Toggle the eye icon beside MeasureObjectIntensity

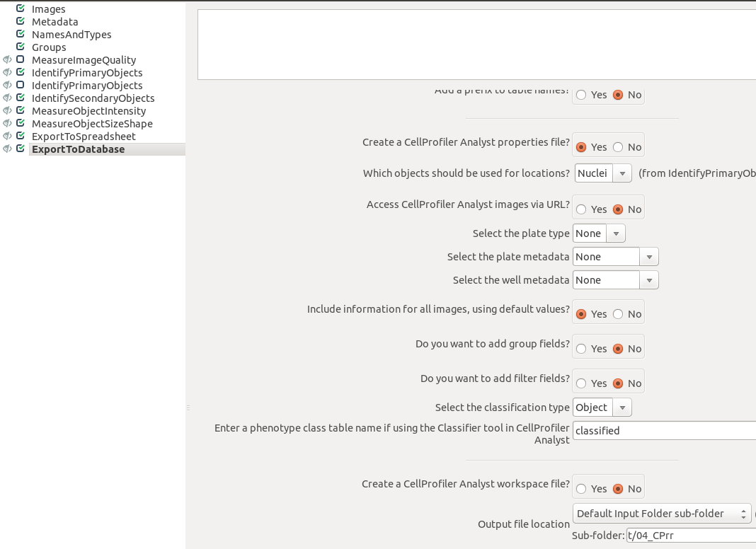coord(7,110)
